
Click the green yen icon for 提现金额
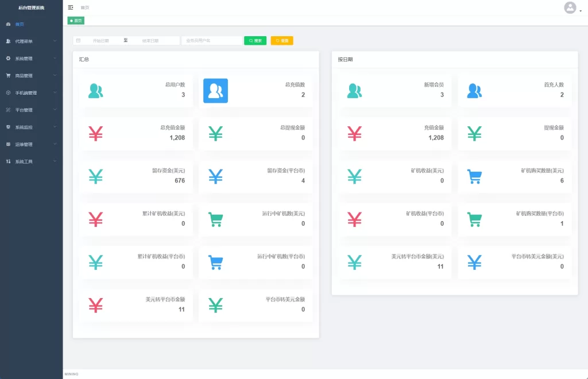(474, 133)
